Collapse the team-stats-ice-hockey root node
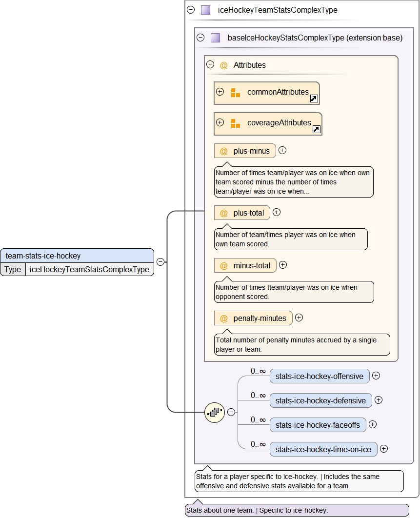Screen dimensions: 420x518 pyautogui.click(x=160, y=262)
